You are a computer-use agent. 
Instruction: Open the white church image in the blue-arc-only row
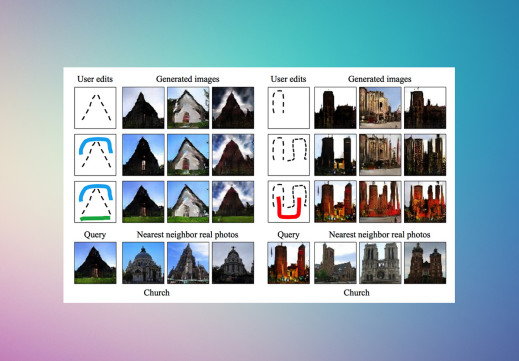point(188,155)
